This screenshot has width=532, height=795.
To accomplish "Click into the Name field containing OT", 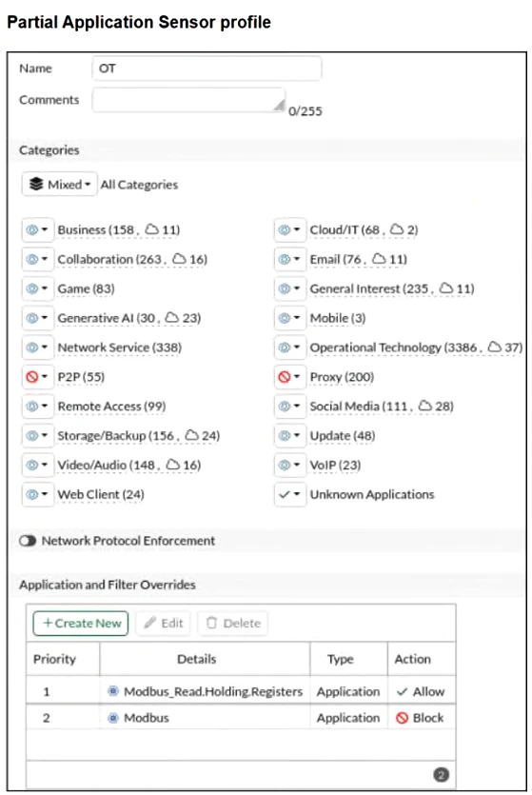I will [207, 69].
